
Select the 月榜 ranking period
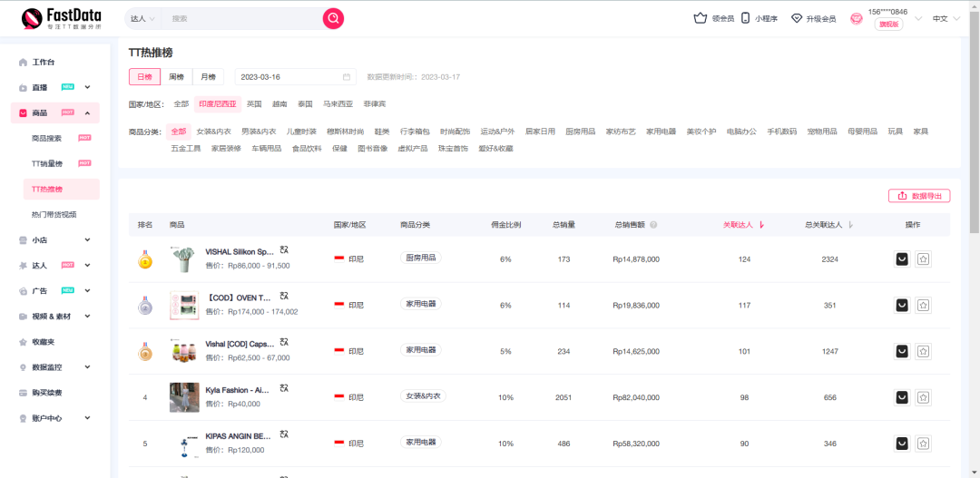tap(208, 77)
